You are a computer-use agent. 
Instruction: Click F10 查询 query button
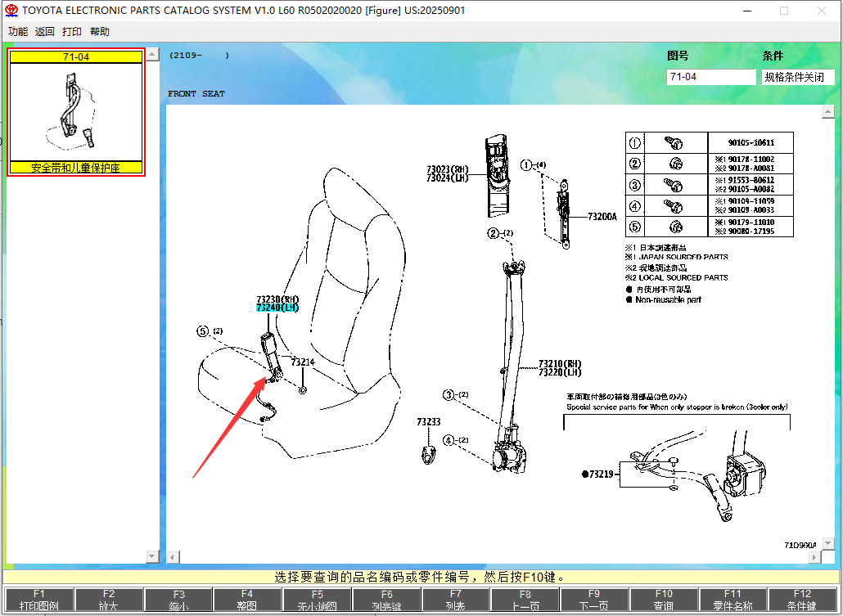pos(664,600)
